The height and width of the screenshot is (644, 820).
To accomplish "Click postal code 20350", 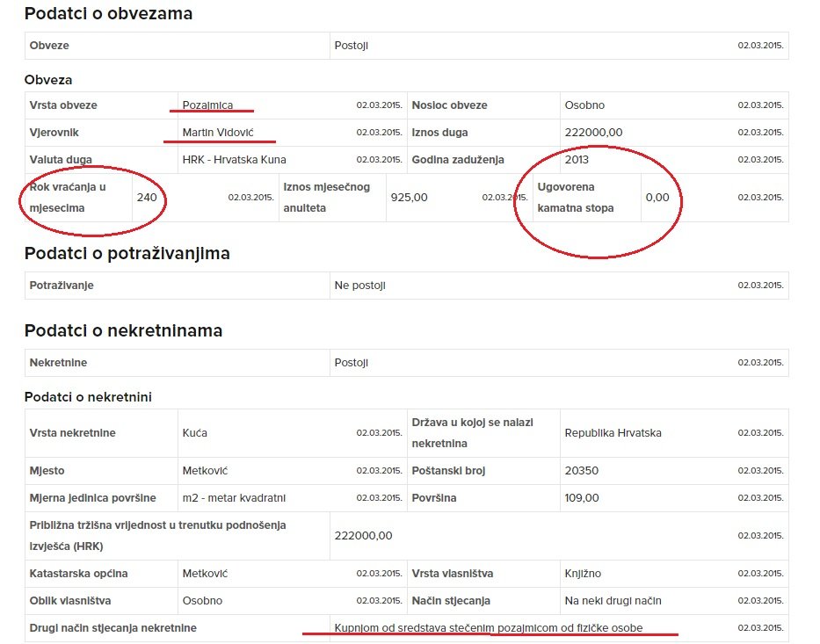I will coord(581,471).
